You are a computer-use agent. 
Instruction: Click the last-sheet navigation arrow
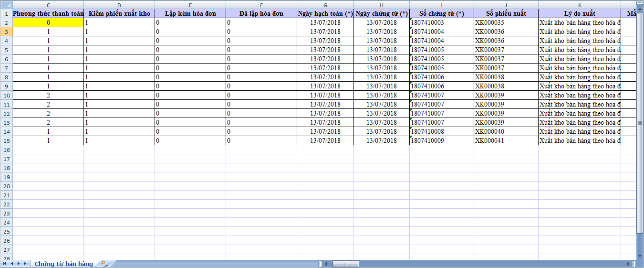[x=25, y=264]
